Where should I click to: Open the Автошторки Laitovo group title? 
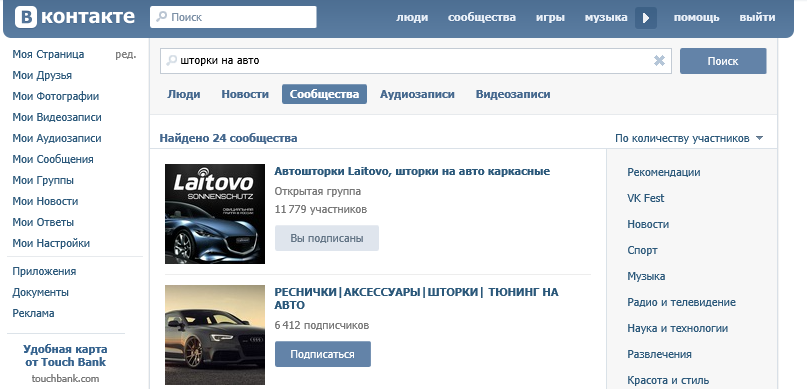tap(412, 171)
